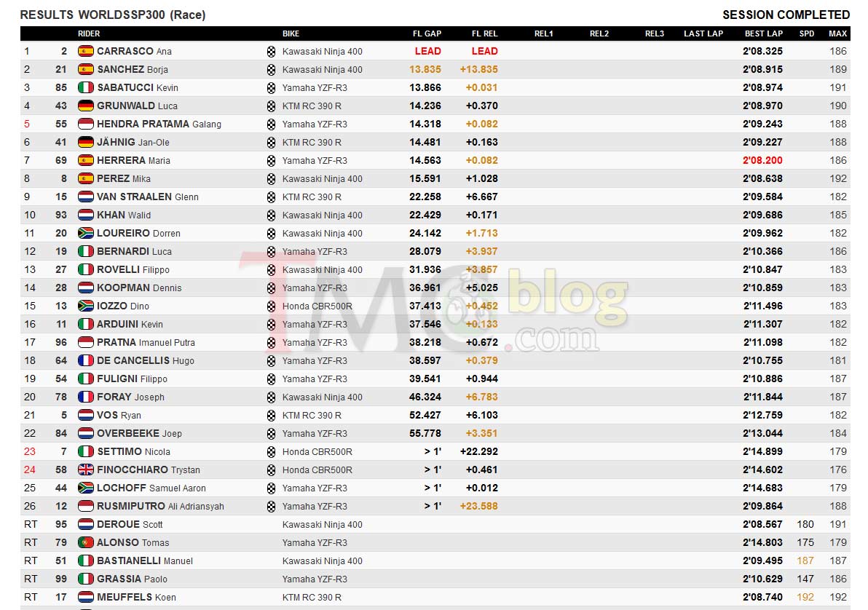Click the chequered flag icon in KOOPMAN Dennis row
Screen dimensions: 868x610
pos(271,288)
